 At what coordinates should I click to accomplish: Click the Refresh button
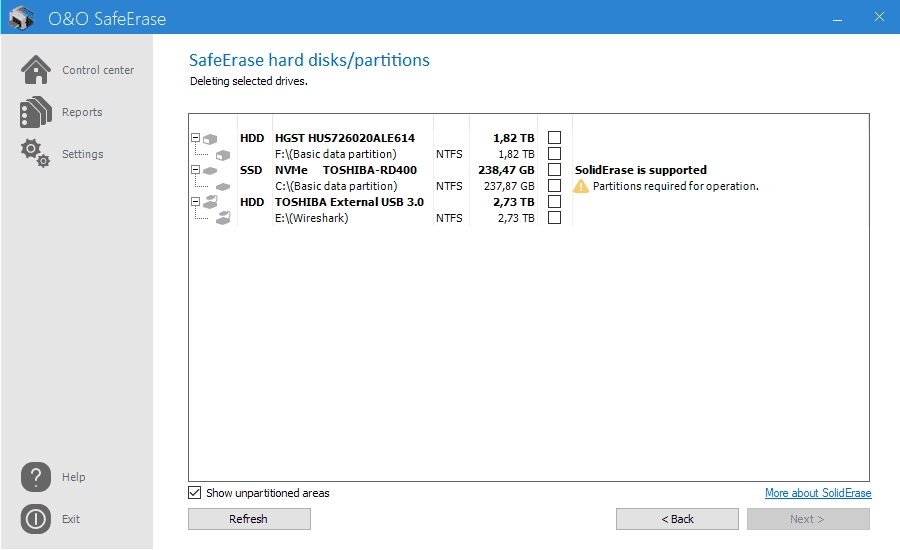coord(249,519)
